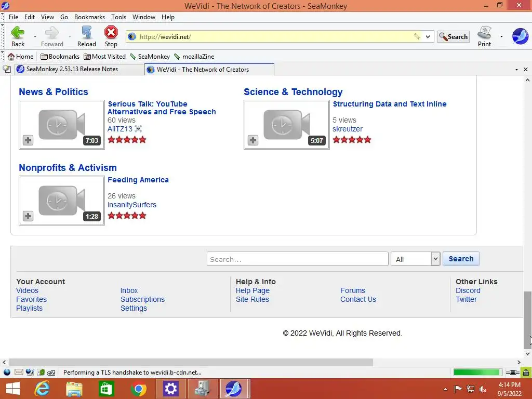Click the star rating under InsanitySurfers
532x399 pixels.
click(x=127, y=216)
